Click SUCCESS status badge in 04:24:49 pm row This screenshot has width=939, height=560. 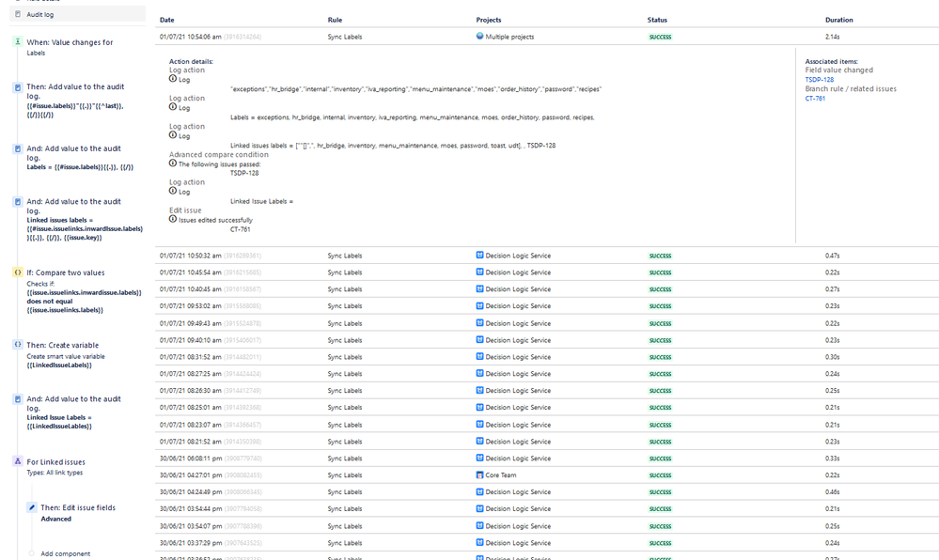[660, 492]
